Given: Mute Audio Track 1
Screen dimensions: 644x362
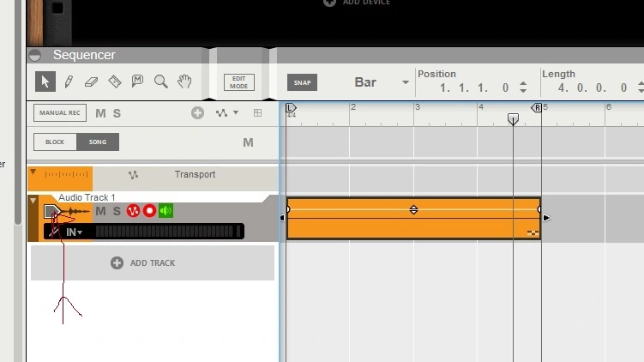Looking at the screenshot, I should (x=100, y=211).
